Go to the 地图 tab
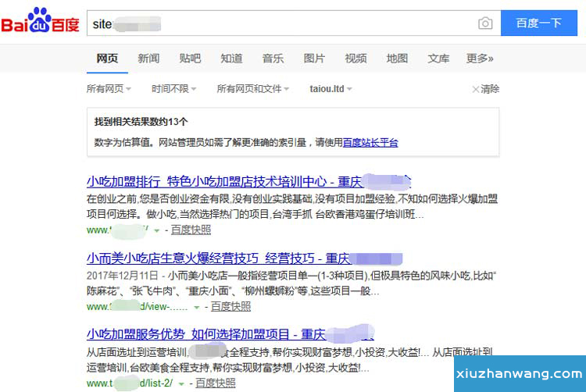 (x=397, y=59)
